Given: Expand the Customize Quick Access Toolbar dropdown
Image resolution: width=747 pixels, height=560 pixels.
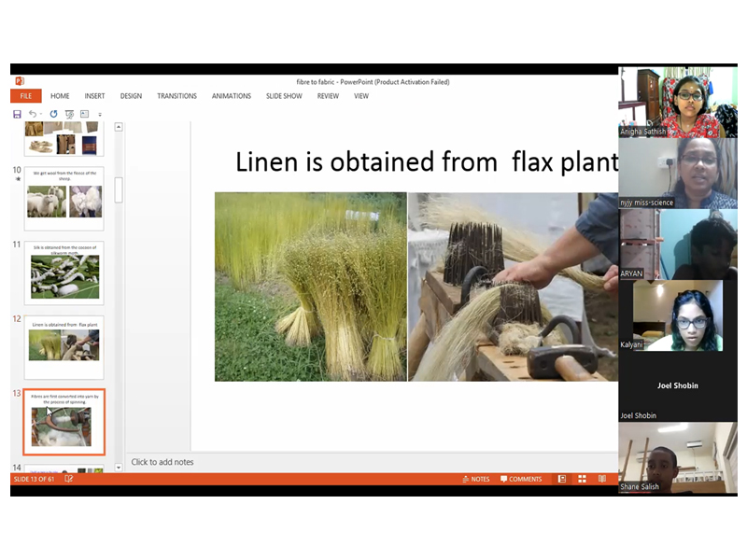Looking at the screenshot, I should tap(100, 115).
